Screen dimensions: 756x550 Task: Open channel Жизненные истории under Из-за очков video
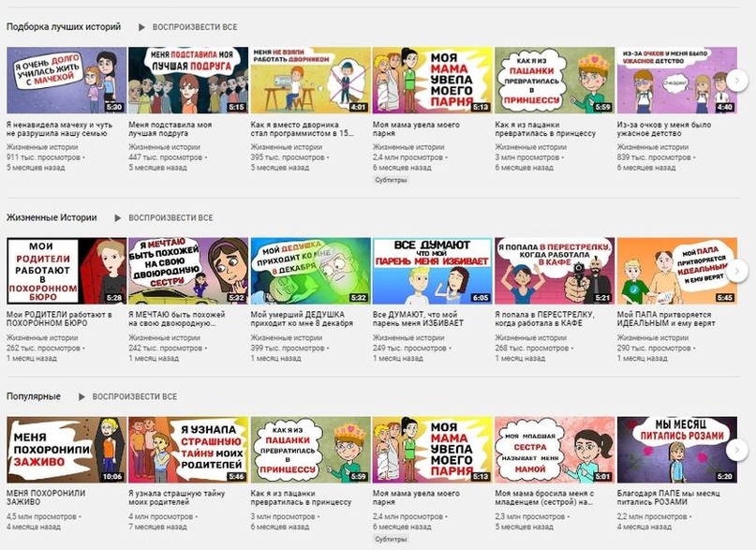(x=653, y=147)
